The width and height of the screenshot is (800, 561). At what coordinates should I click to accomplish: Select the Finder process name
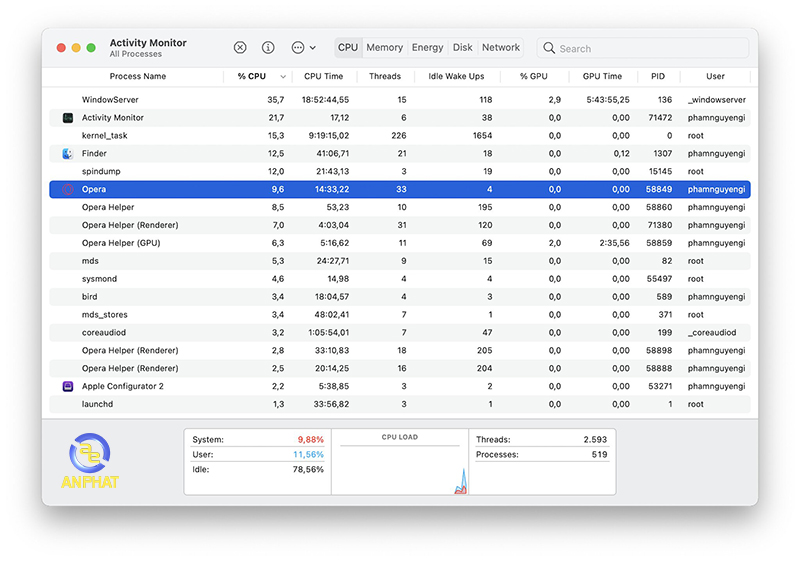94,154
